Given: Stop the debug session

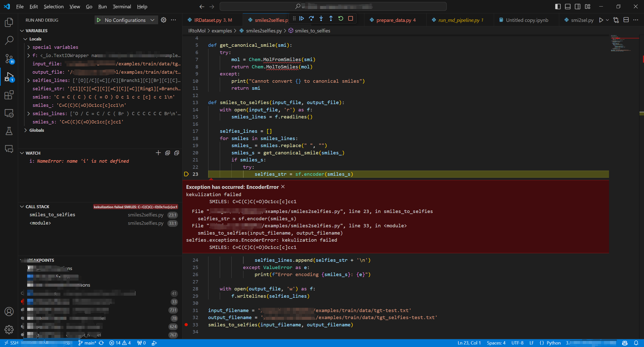Looking at the screenshot, I should pos(351,19).
